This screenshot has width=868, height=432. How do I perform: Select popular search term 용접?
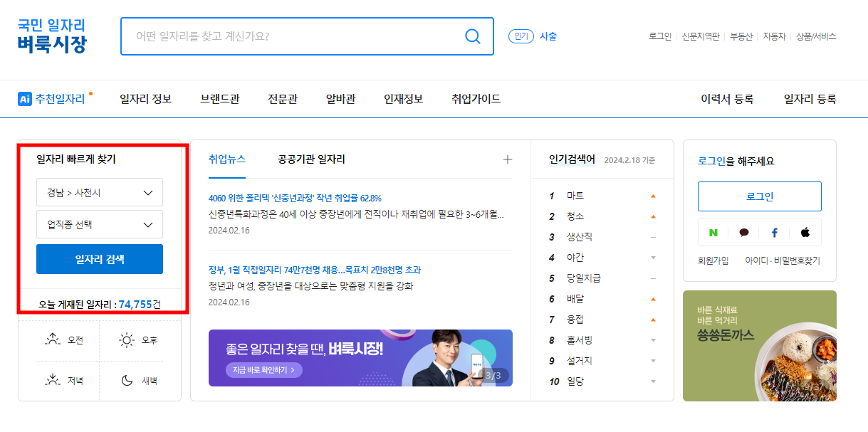pyautogui.click(x=575, y=320)
